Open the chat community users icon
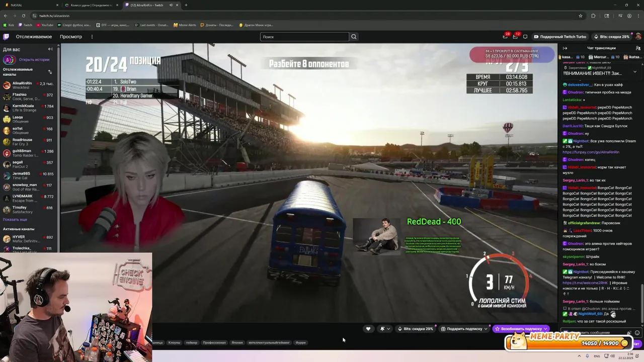644x362 pixels. coord(637,48)
